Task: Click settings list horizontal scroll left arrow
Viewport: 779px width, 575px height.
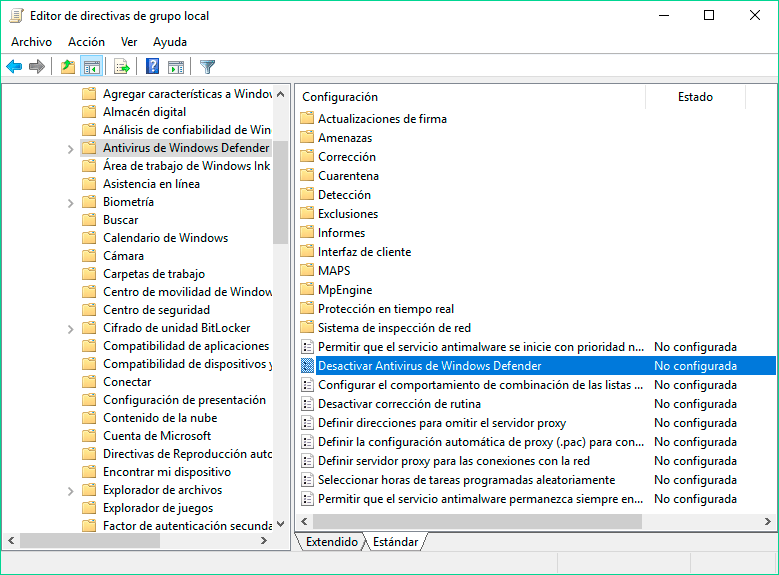Action: [304, 521]
